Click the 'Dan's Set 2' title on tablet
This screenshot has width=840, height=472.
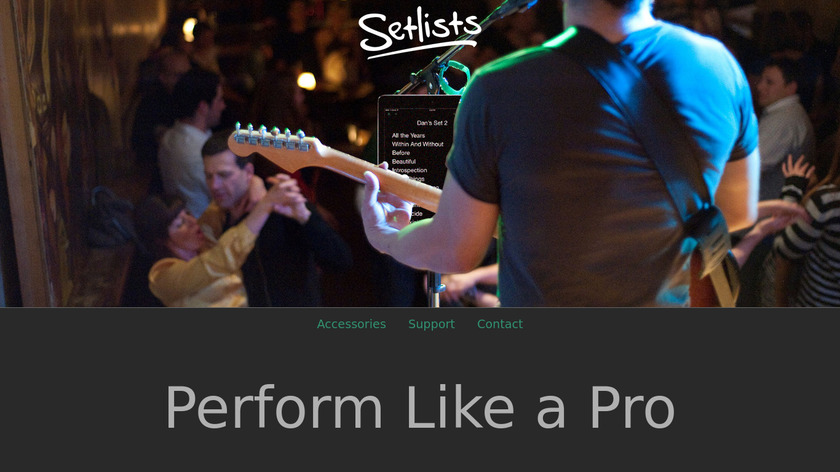pyautogui.click(x=432, y=123)
